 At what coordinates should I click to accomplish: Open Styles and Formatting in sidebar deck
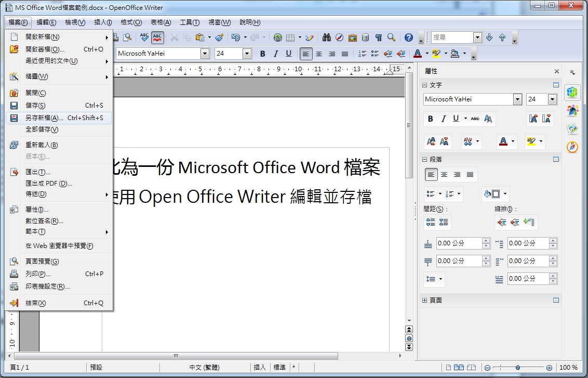tap(572, 110)
